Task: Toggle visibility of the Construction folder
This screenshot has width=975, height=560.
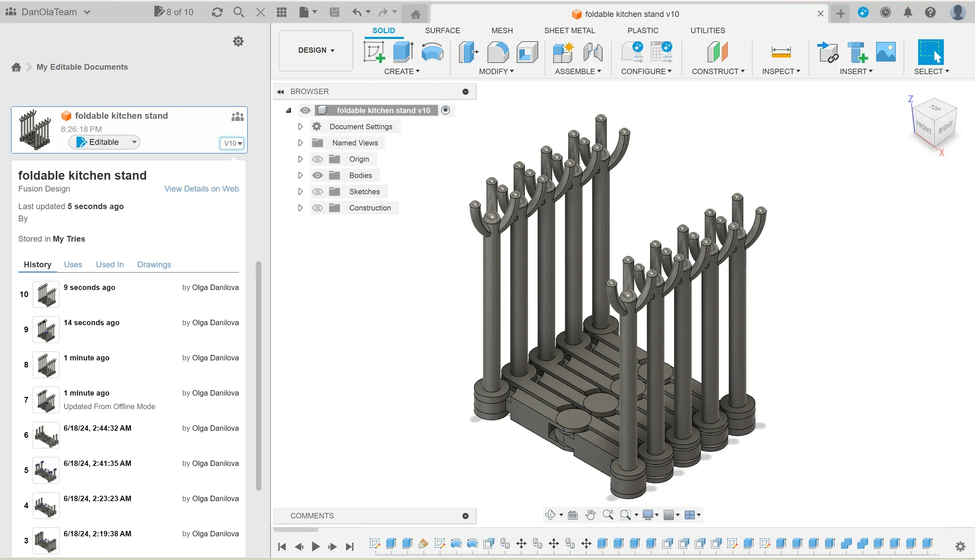Action: coord(318,208)
